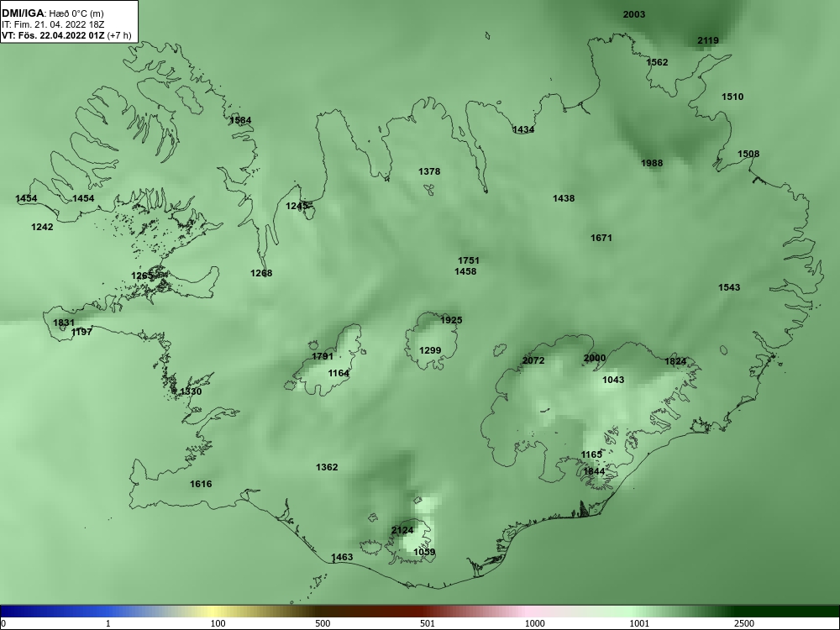Click the IT: Fim. 21. 04. 2022 18Z line
Screen dimensions: 840x630
(x=52, y=24)
